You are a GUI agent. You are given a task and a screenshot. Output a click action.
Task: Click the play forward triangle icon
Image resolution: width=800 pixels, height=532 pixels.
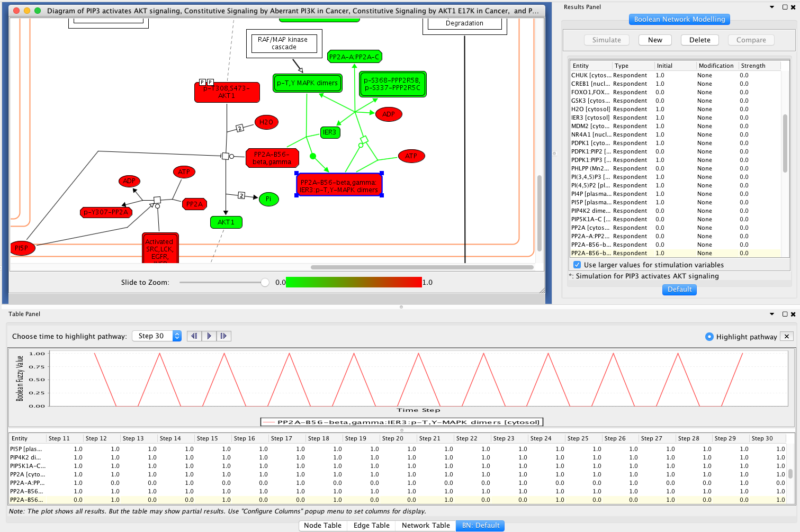click(x=209, y=336)
